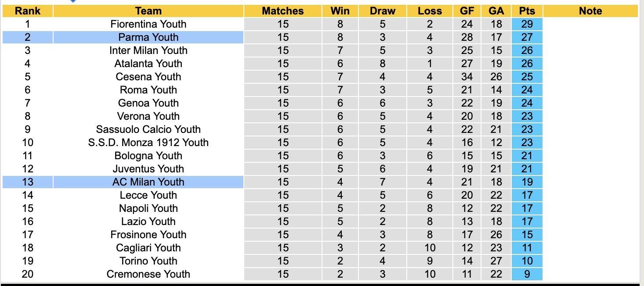This screenshot has width=644, height=286.
Task: Click the Team column header
Action: click(x=148, y=11)
